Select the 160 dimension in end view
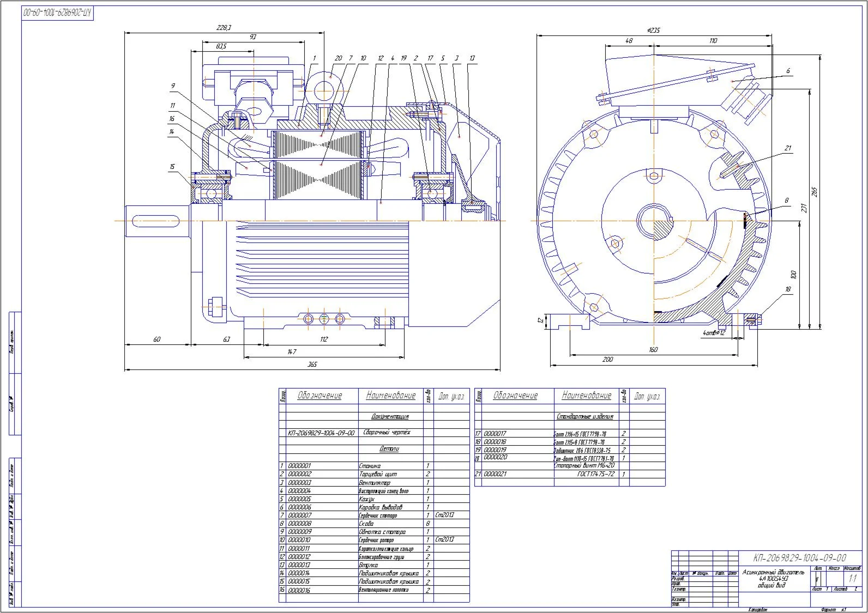 tap(653, 349)
